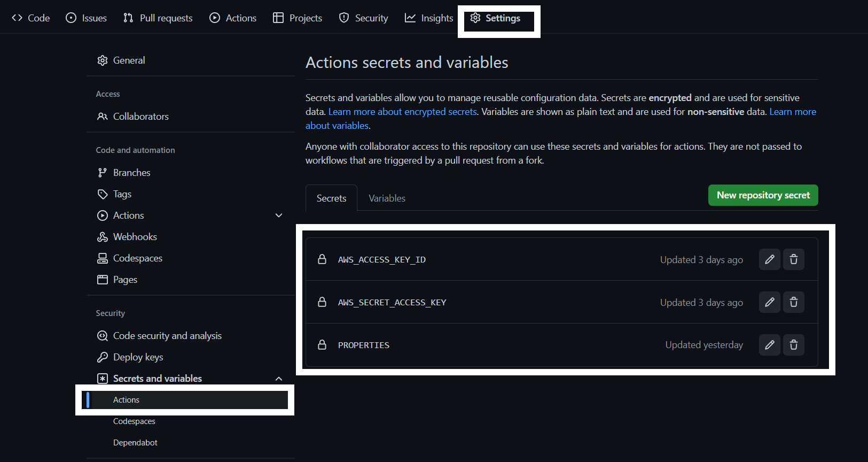Image resolution: width=868 pixels, height=462 pixels.
Task: Click the people icon next to Collaborators
Action: click(103, 117)
